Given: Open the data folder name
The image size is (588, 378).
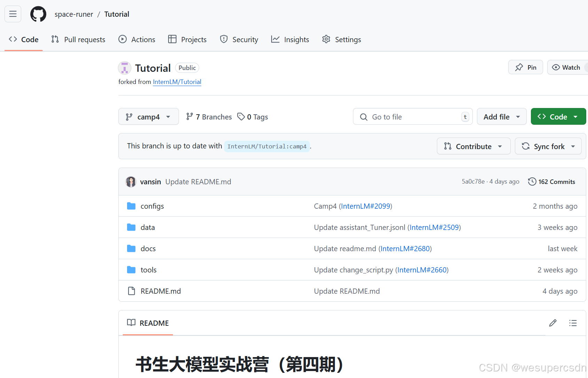Looking at the screenshot, I should [x=148, y=227].
